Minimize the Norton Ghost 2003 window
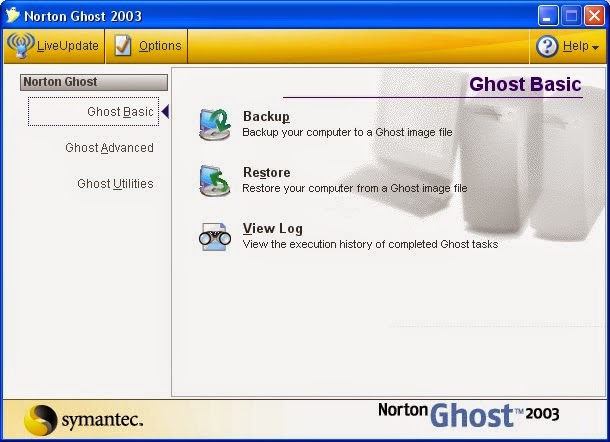The image size is (610, 442). pos(547,16)
